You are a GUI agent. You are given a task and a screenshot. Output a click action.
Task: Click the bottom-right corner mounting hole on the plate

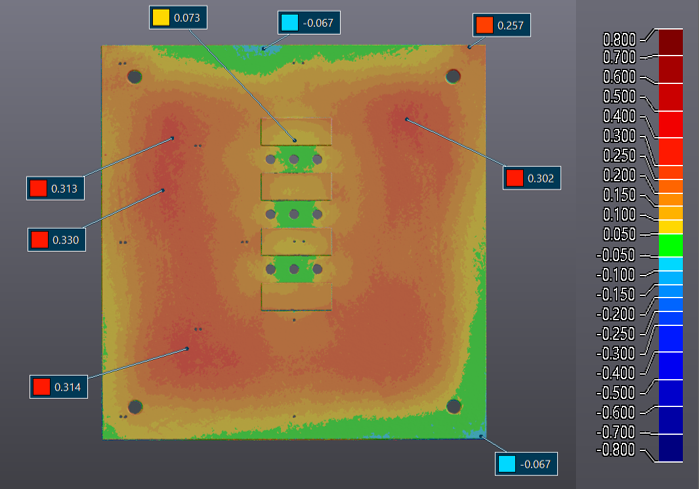[454, 406]
